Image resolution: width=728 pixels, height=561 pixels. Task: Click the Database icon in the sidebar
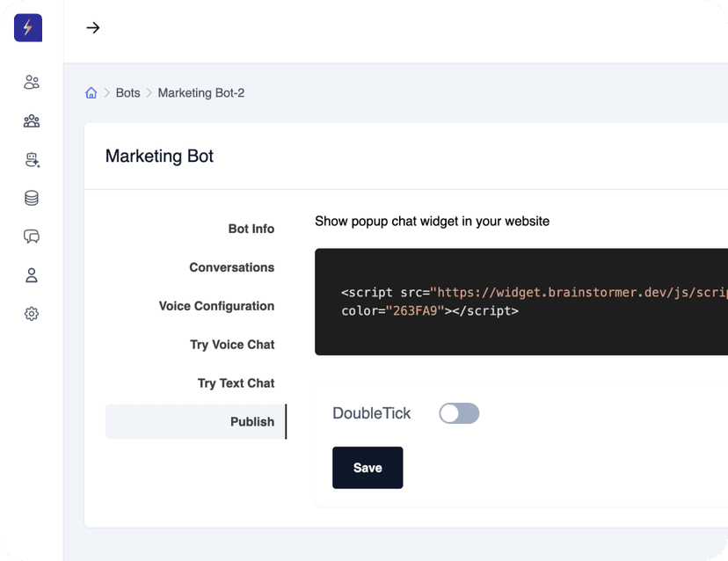[32, 198]
